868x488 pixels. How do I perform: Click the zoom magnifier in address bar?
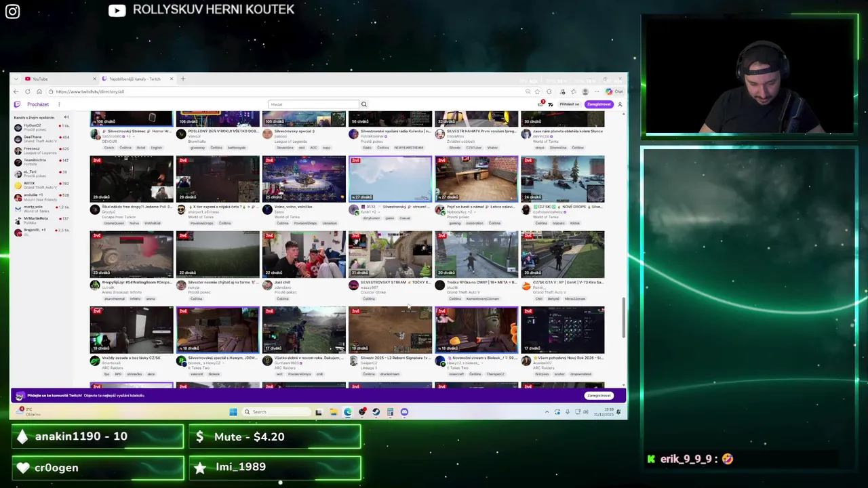(528, 91)
